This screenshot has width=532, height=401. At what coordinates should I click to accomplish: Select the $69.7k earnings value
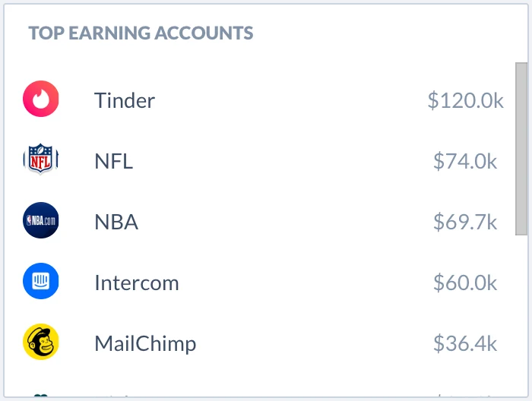click(465, 222)
